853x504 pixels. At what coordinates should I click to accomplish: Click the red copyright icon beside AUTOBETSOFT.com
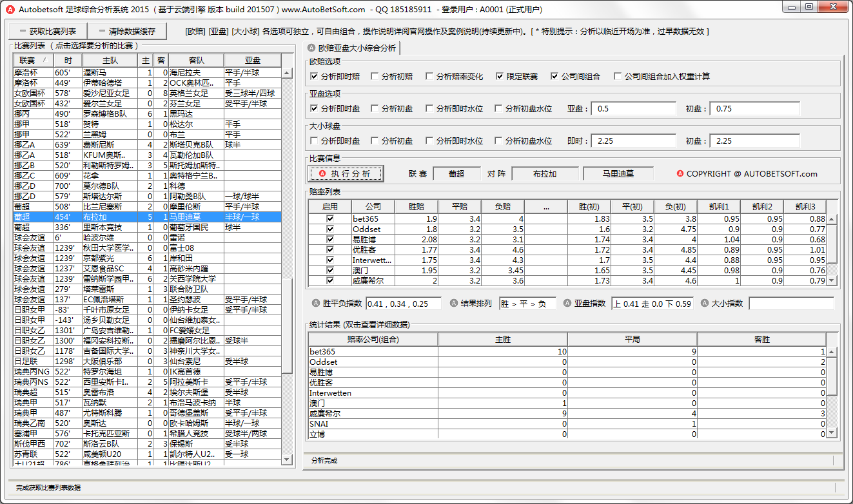(x=680, y=173)
